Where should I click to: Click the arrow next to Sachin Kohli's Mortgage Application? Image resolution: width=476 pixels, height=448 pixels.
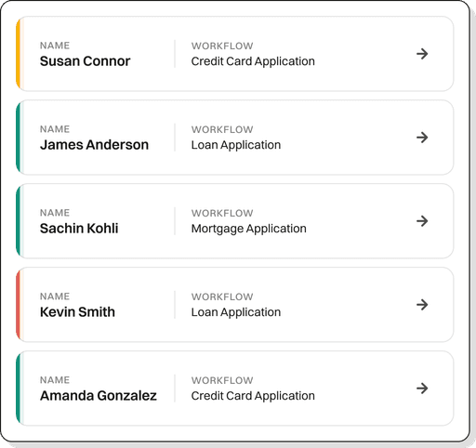(x=422, y=221)
